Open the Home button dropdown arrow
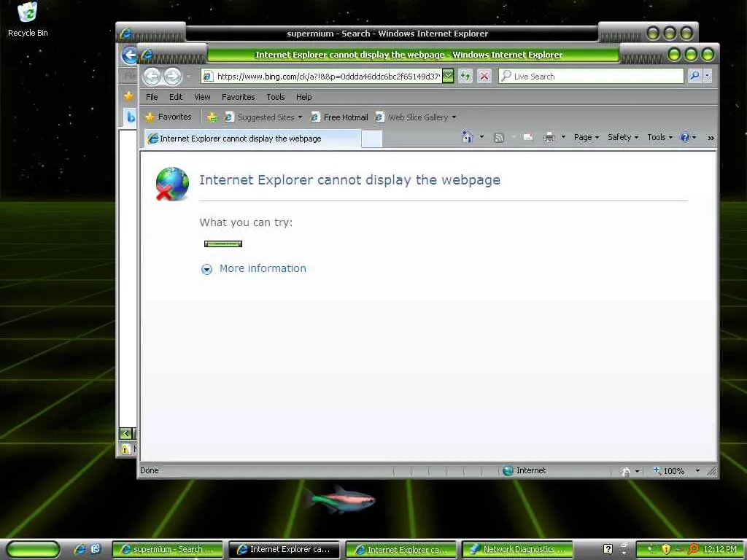The image size is (747, 560). pyautogui.click(x=481, y=137)
